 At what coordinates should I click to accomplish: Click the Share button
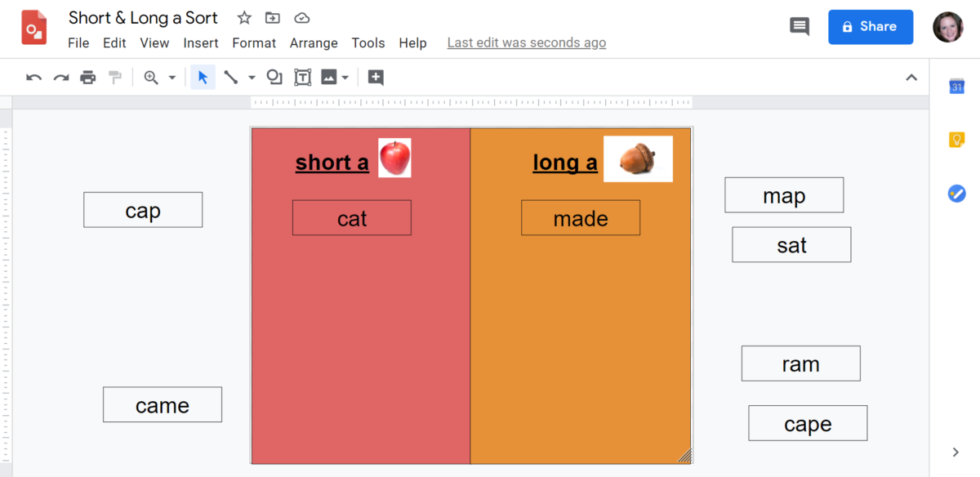pyautogui.click(x=871, y=27)
